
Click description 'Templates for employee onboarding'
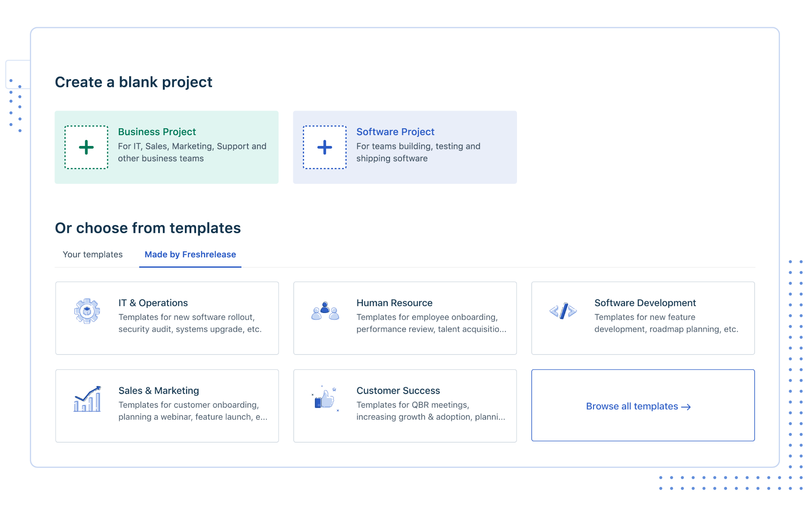click(431, 323)
